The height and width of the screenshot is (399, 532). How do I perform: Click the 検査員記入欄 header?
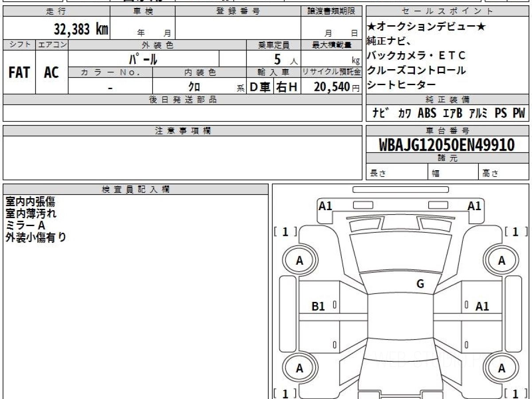[136, 189]
